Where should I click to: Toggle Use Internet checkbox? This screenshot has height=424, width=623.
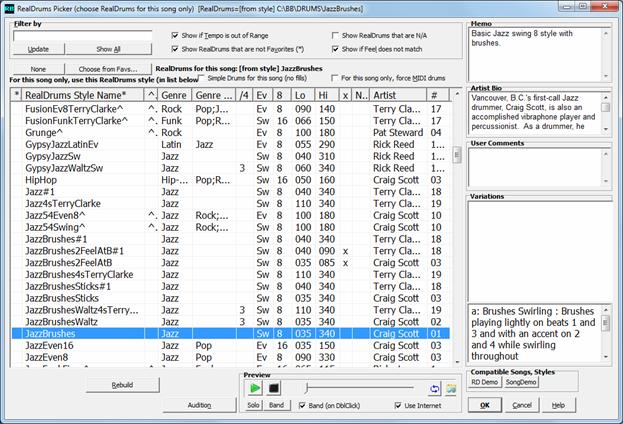pos(398,405)
